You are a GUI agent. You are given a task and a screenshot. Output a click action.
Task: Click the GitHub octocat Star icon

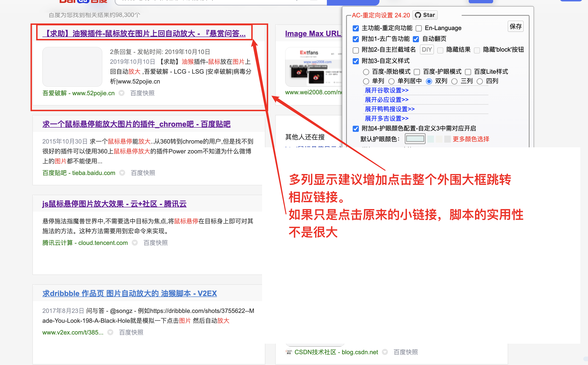(x=418, y=15)
